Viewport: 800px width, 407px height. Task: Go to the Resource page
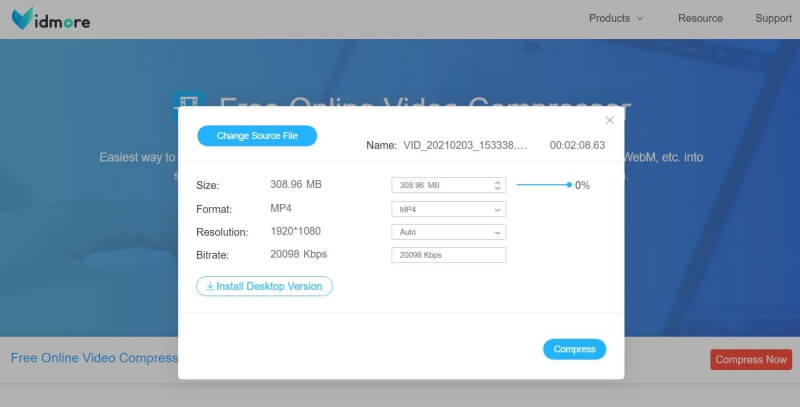point(700,18)
